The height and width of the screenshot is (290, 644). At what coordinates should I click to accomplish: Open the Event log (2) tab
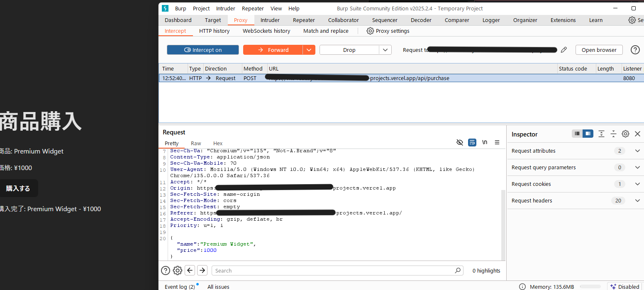[180, 287]
